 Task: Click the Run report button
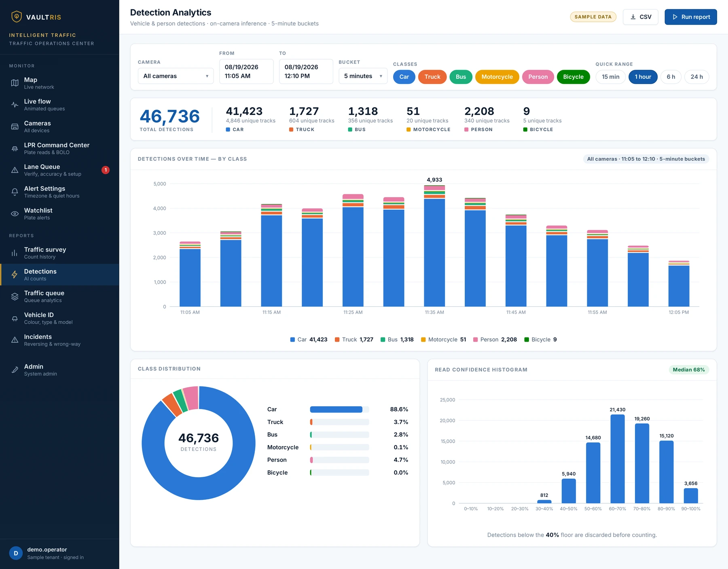691,17
